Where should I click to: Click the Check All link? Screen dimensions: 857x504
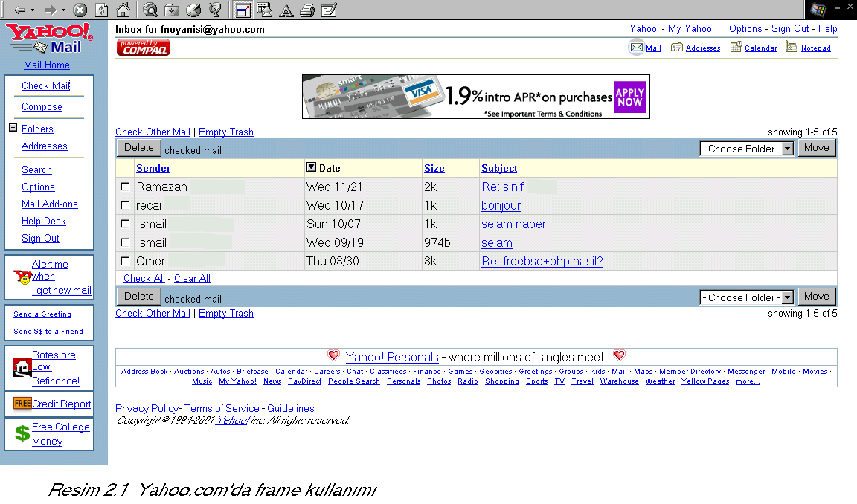[x=144, y=278]
